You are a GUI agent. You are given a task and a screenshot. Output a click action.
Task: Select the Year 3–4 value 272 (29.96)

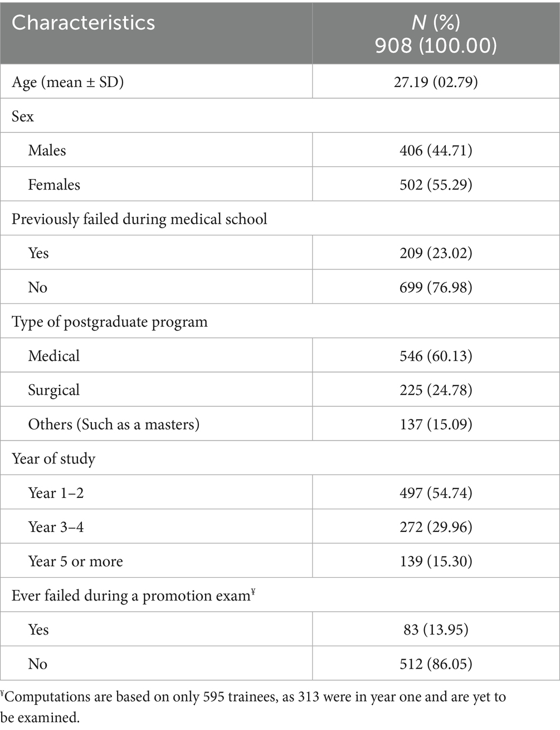[x=436, y=527]
